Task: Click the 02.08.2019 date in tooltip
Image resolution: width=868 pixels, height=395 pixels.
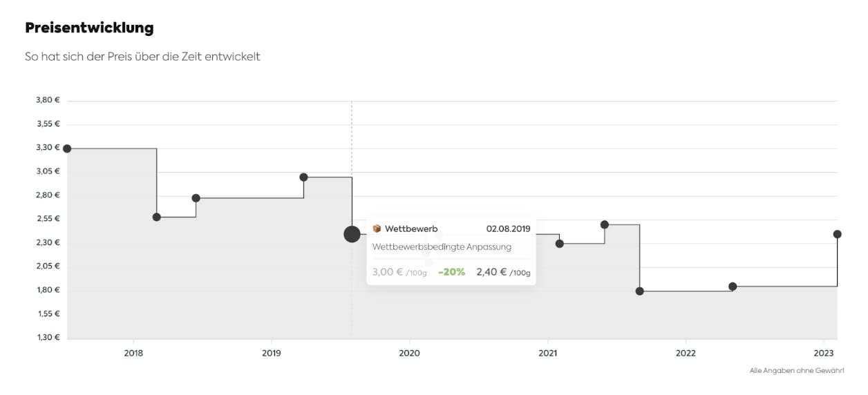Action: point(508,229)
